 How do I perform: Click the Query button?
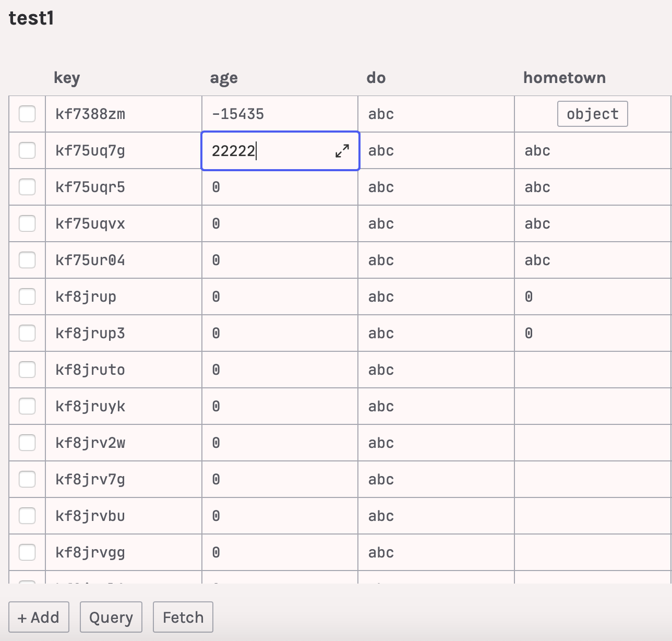tap(111, 617)
